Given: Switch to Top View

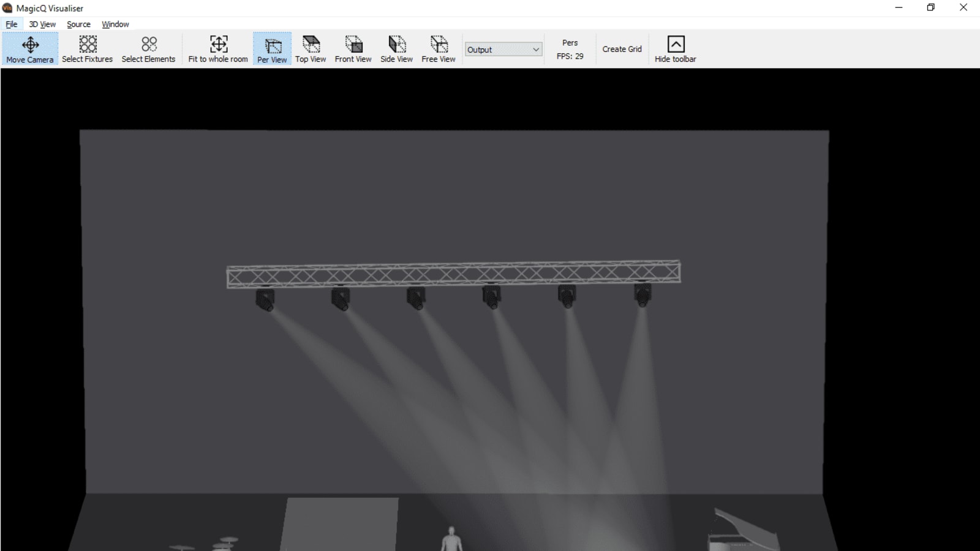Looking at the screenshot, I should point(311,49).
